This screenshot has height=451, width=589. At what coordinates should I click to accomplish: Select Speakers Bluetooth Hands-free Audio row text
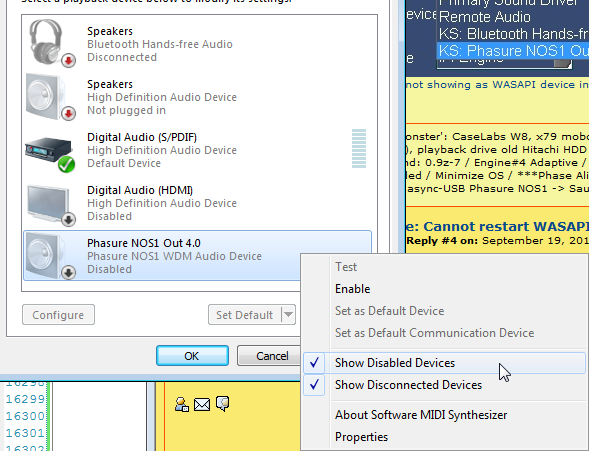pos(160,44)
